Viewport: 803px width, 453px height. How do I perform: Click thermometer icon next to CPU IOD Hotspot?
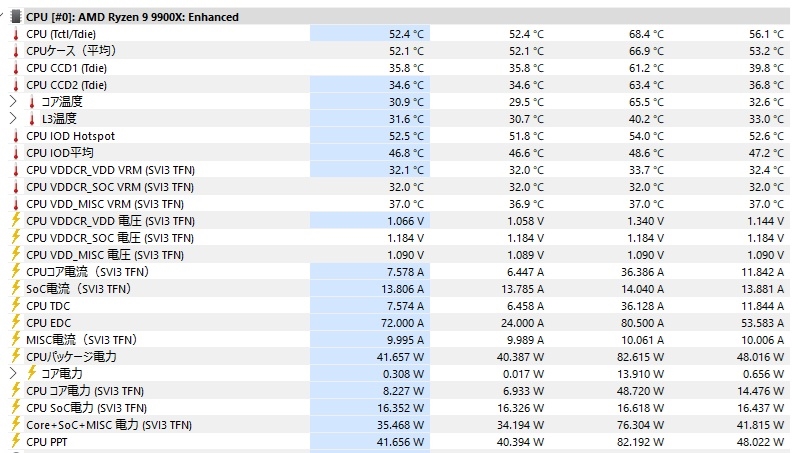pos(15,136)
